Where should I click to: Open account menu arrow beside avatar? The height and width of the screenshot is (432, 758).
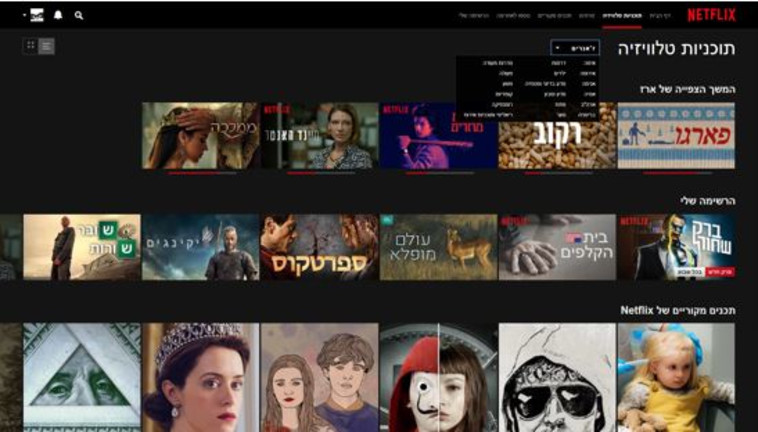[x=23, y=16]
